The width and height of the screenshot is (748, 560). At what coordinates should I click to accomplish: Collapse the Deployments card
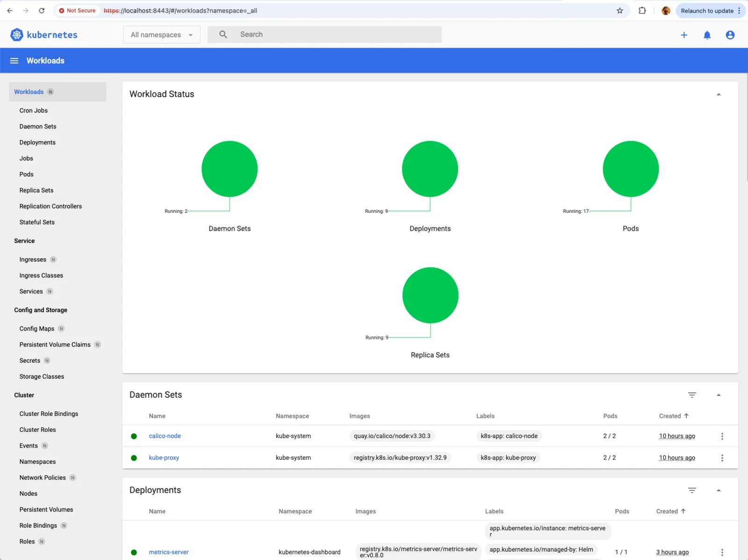pos(719,490)
